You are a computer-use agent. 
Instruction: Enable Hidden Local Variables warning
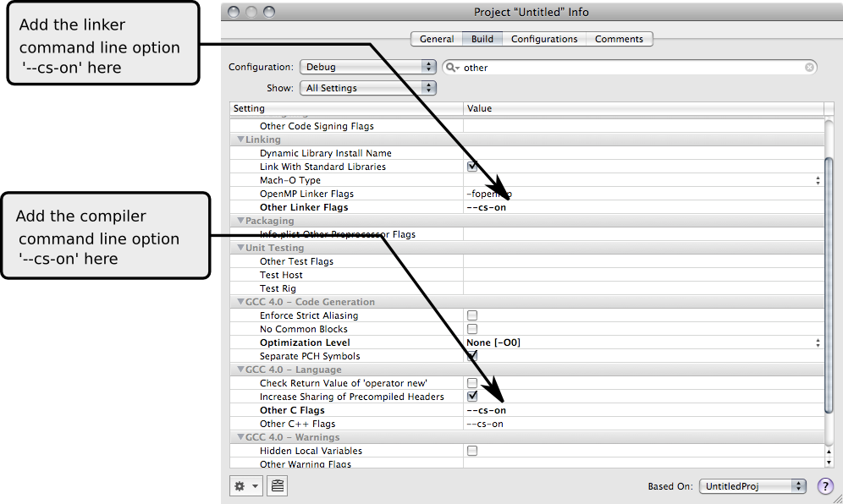click(471, 450)
